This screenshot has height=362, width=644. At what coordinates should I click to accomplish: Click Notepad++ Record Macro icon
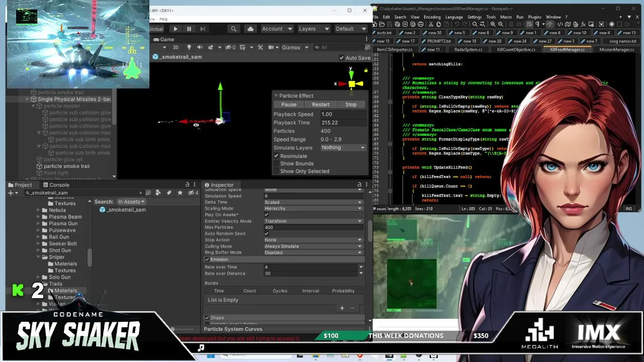click(611, 24)
